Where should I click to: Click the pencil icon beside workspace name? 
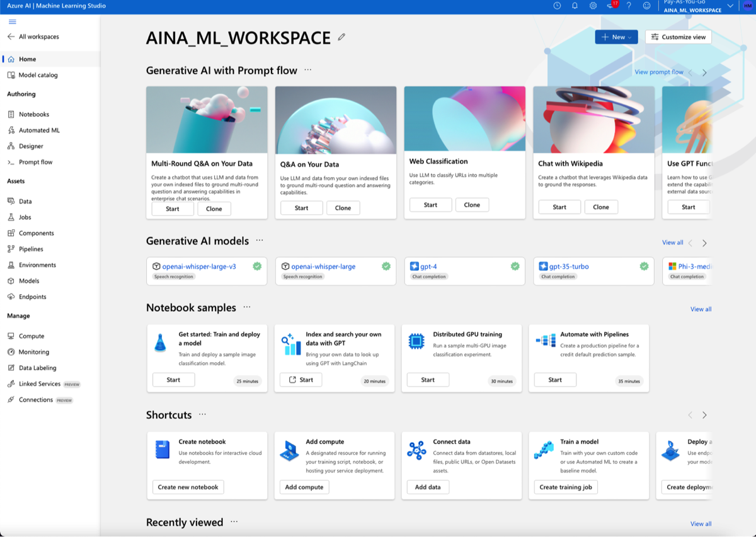(341, 37)
